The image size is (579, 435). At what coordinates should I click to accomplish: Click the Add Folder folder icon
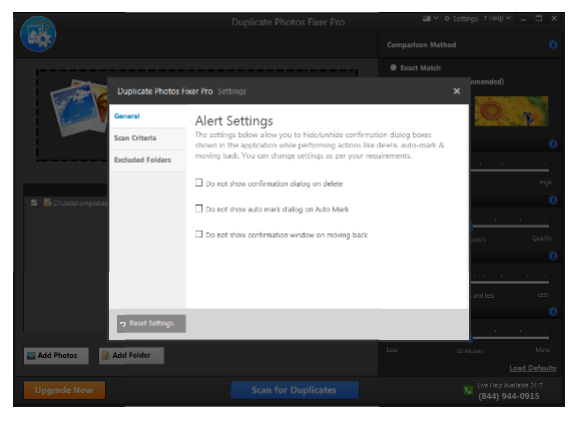pos(106,356)
